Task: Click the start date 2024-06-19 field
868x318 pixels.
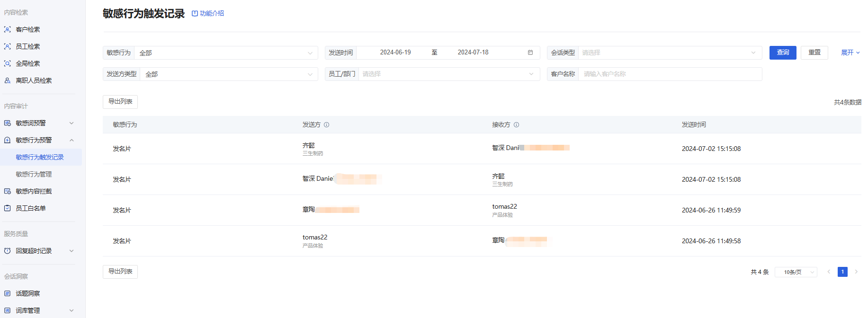Action: tap(395, 53)
